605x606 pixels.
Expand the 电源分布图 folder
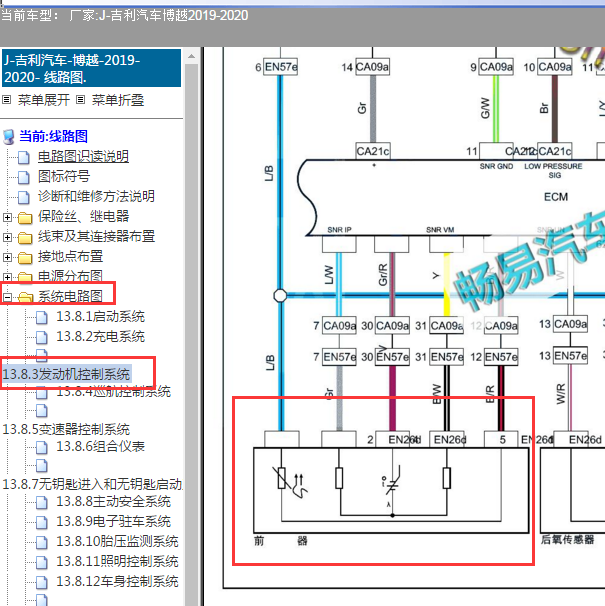click(x=7, y=277)
